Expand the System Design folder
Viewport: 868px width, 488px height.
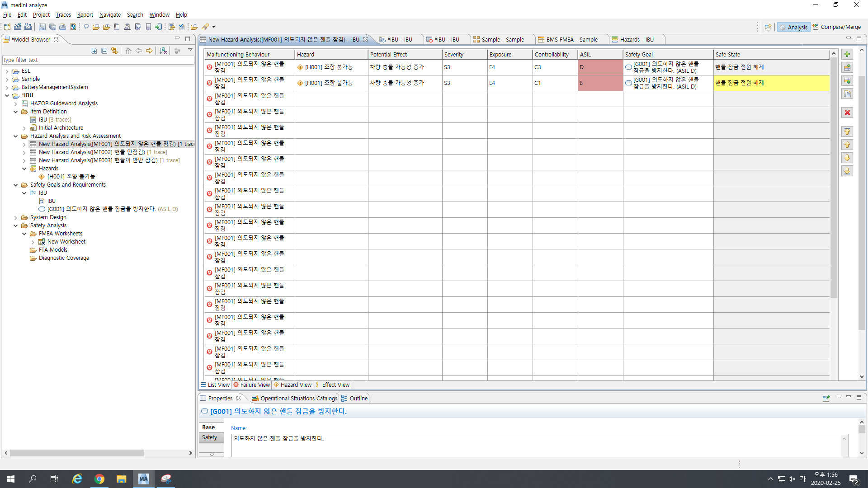pyautogui.click(x=15, y=217)
